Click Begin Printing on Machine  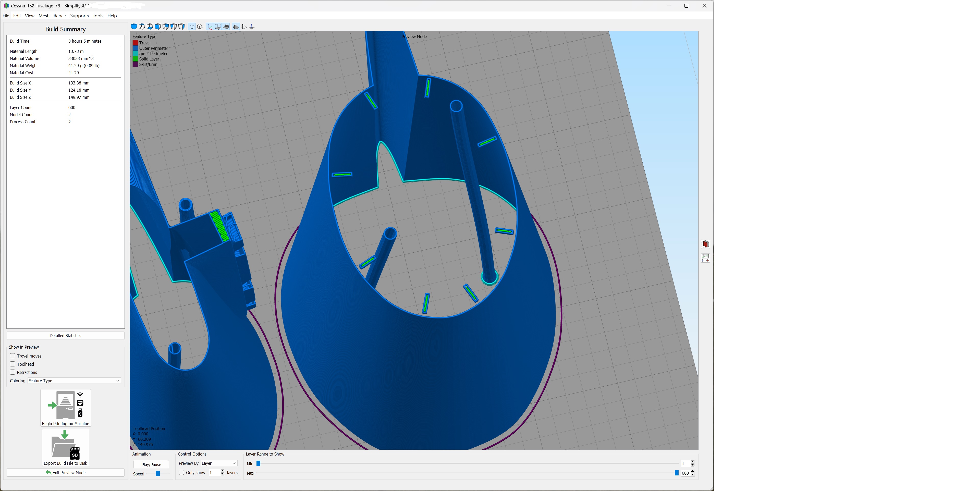(65, 408)
